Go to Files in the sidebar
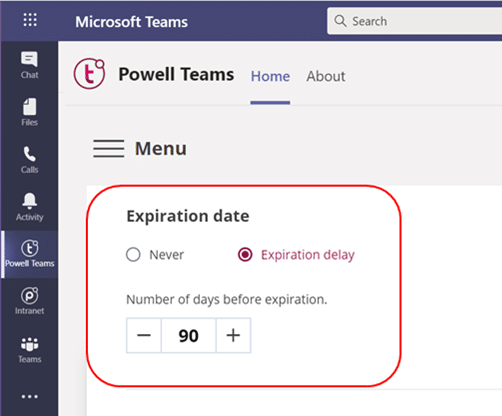The width and height of the screenshot is (502, 416). point(29,112)
